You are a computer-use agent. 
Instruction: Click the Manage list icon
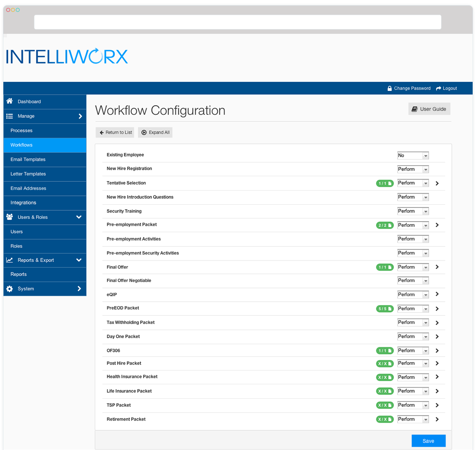click(10, 116)
